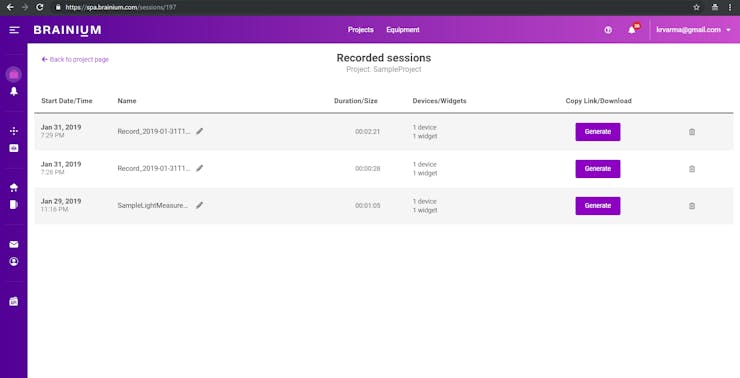Viewport: 740px width, 378px height.
Task: Click the 00:02:21 duration value
Action: click(x=368, y=132)
